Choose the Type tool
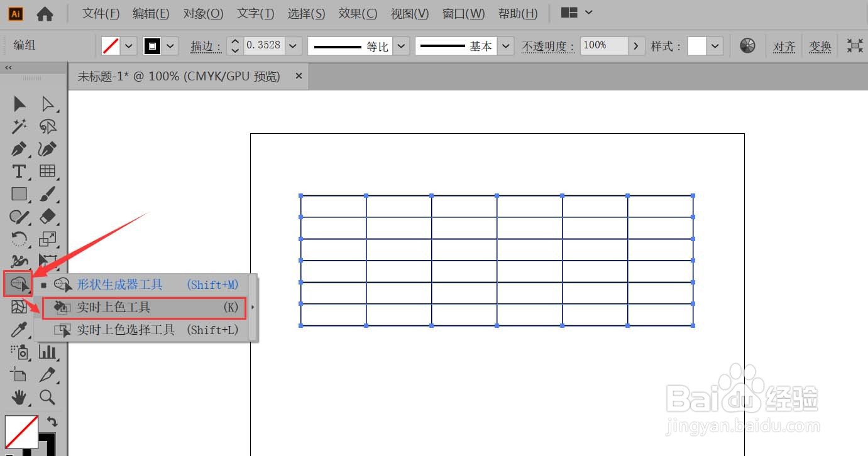Viewport: 868px width, 456px height. [19, 171]
